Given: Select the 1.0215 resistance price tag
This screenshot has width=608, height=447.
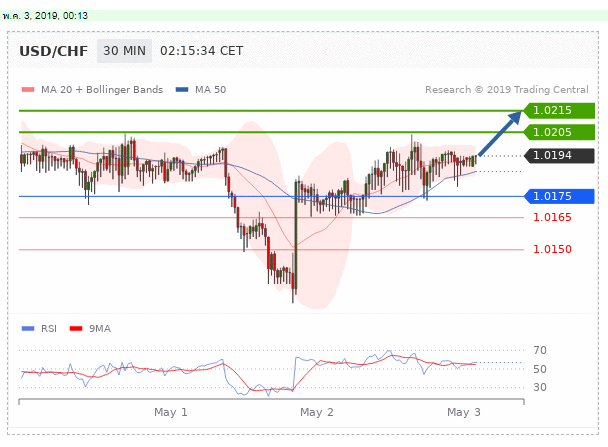Looking at the screenshot, I should pos(559,110).
